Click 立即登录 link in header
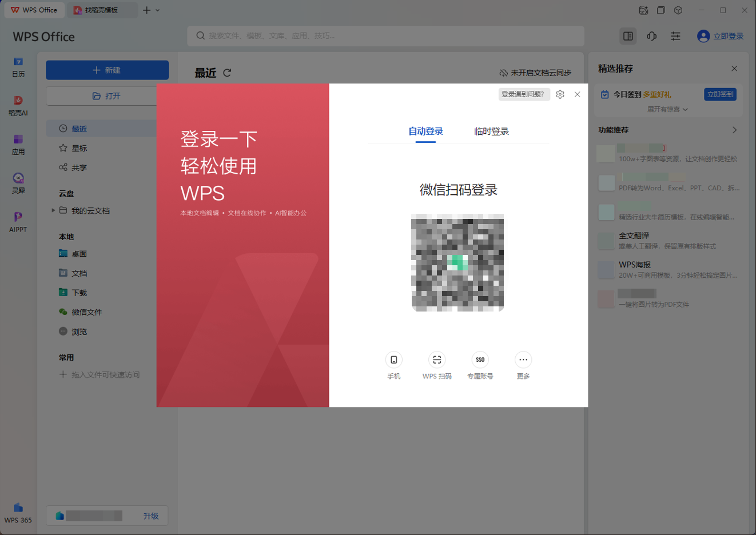 [x=728, y=36]
